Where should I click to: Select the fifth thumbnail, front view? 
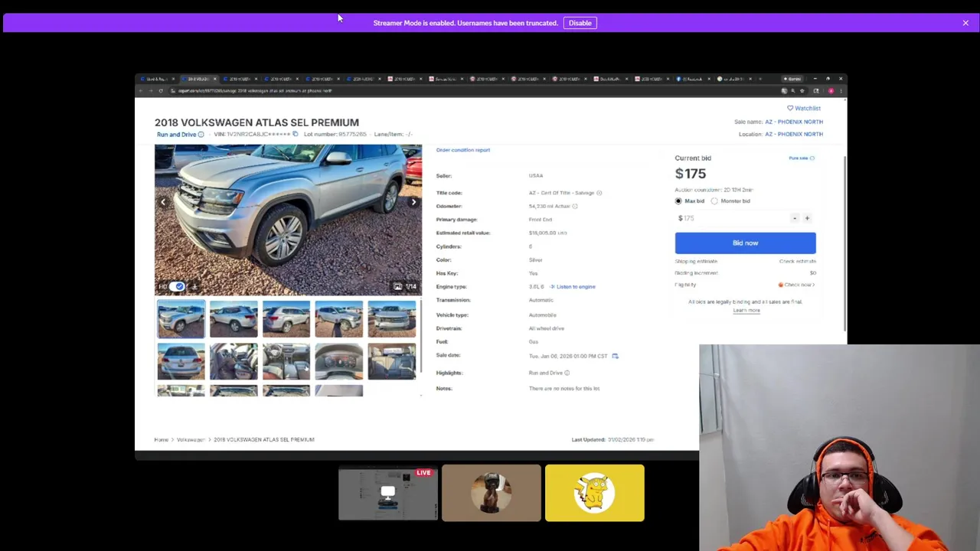point(392,319)
